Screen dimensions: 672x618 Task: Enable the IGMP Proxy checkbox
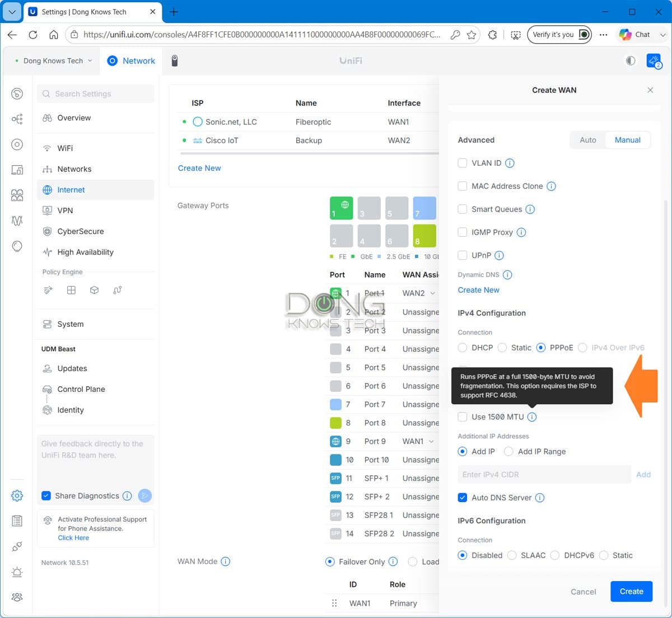[x=463, y=232]
